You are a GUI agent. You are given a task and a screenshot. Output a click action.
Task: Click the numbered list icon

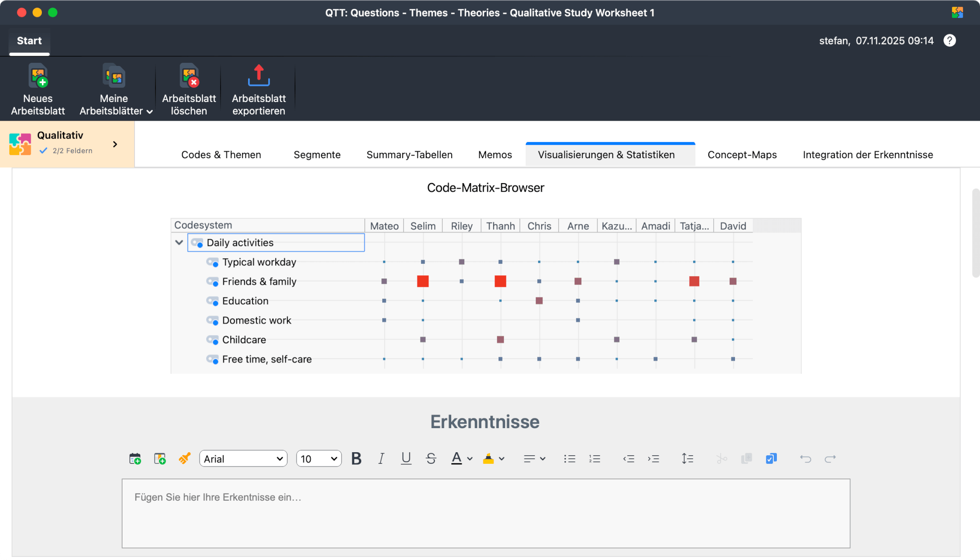pos(594,458)
